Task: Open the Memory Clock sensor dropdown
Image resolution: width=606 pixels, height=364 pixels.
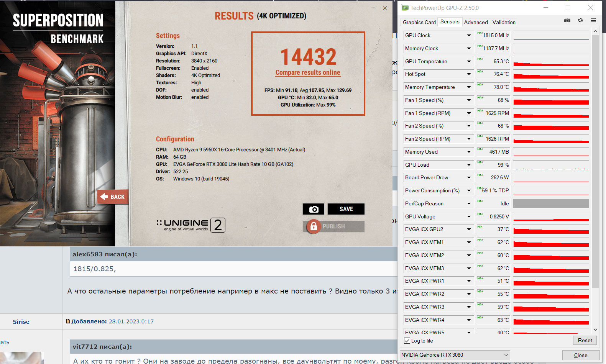Action: [x=469, y=48]
